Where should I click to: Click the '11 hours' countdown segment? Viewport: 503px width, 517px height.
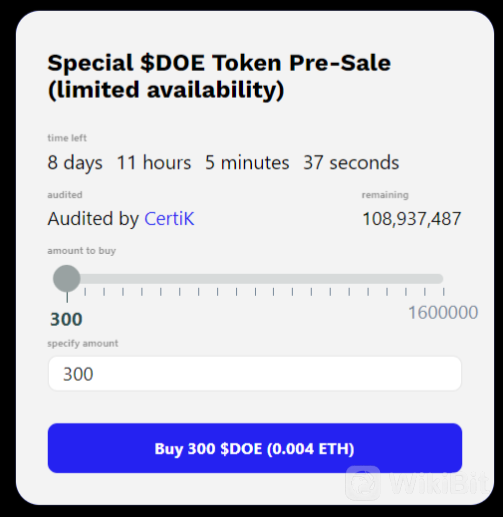coord(154,163)
